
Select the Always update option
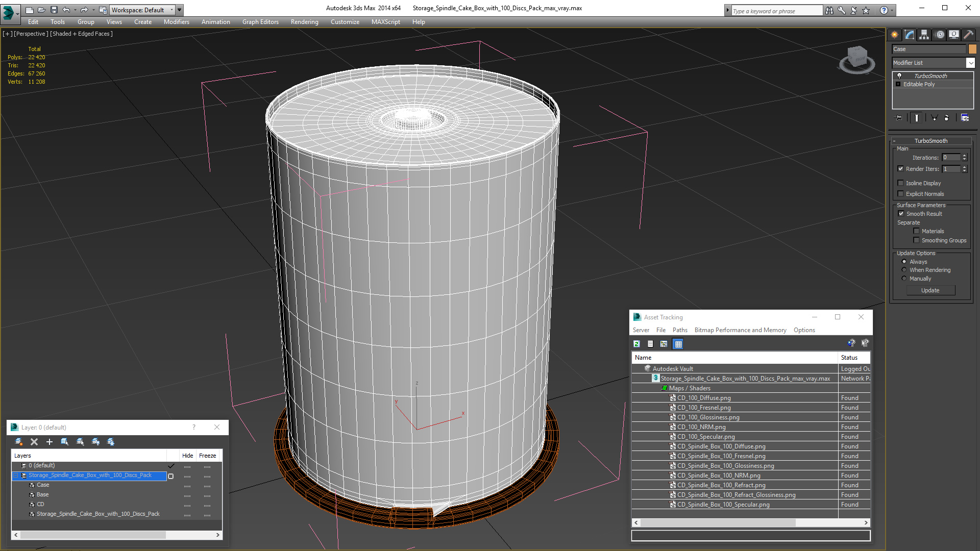904,262
